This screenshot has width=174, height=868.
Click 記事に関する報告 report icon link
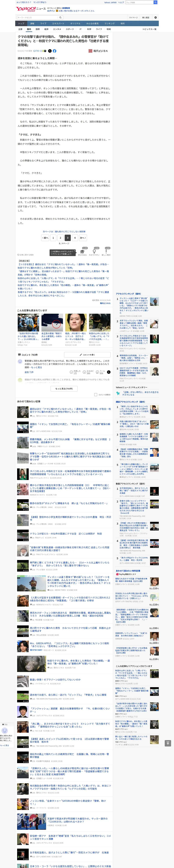click(x=26, y=255)
